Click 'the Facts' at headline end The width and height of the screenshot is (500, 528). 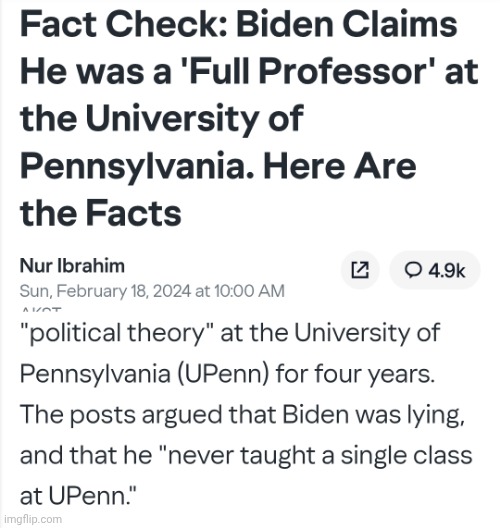pos(101,213)
